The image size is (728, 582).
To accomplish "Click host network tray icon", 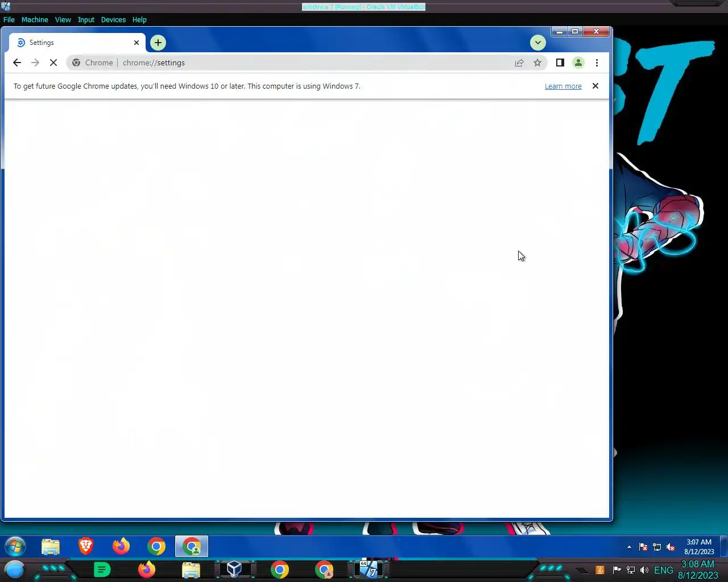I will point(631,570).
